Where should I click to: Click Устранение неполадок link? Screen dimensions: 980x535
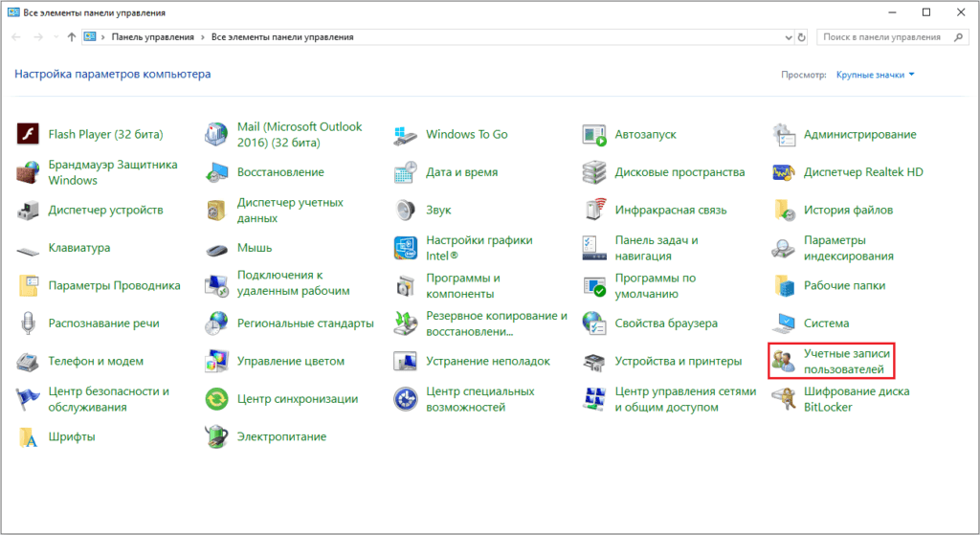487,361
